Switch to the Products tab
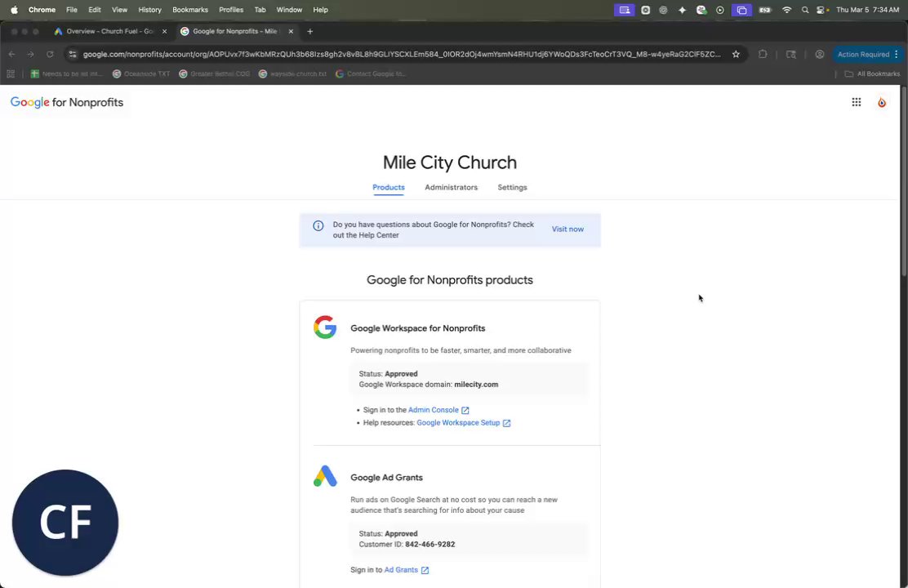The height and width of the screenshot is (588, 908). [389, 187]
